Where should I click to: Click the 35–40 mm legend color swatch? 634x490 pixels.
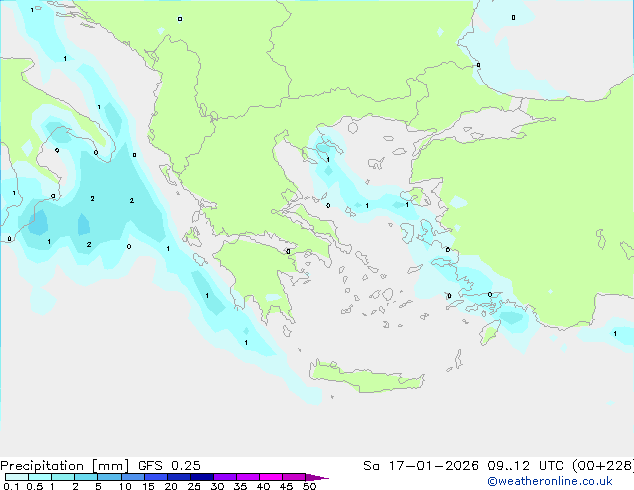point(248,477)
